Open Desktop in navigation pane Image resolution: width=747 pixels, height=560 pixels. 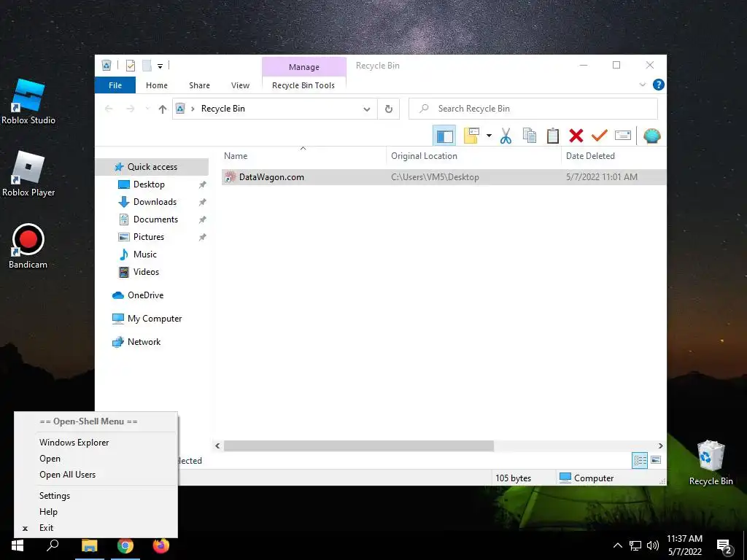tap(149, 184)
